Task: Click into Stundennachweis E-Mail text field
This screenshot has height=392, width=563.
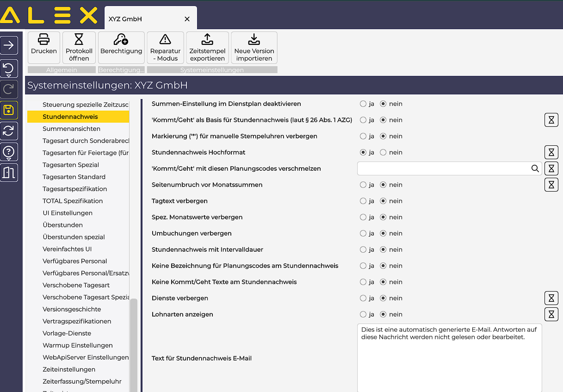Action: pyautogui.click(x=449, y=361)
